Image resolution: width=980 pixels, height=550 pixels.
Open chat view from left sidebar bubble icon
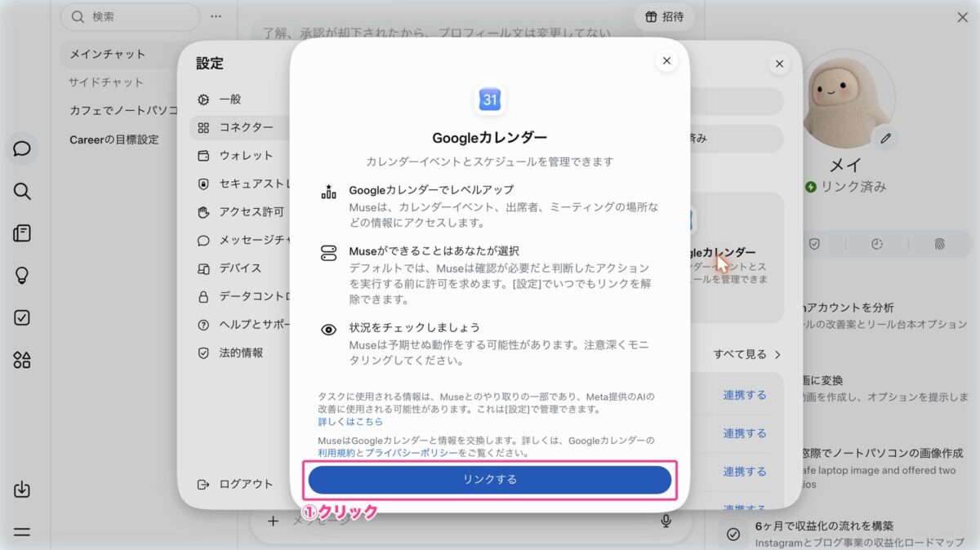pos(22,149)
